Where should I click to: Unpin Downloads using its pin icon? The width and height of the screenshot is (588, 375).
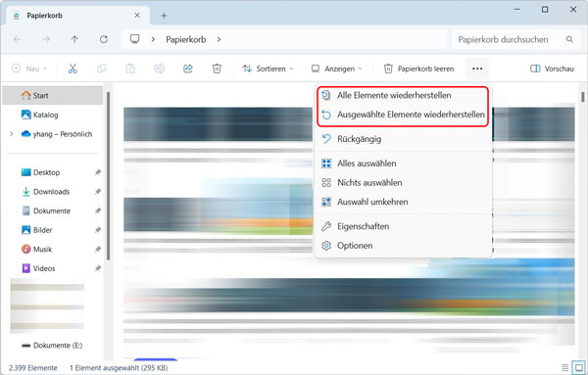pos(98,192)
